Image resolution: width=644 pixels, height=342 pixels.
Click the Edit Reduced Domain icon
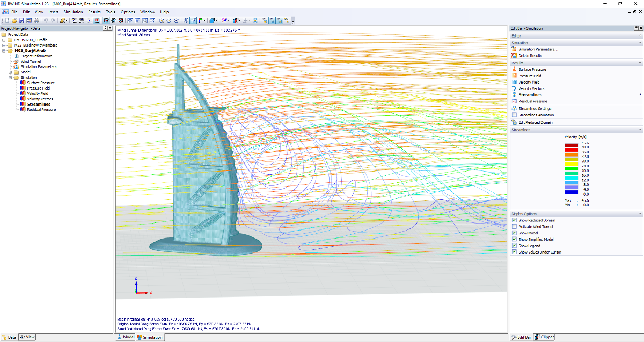514,122
